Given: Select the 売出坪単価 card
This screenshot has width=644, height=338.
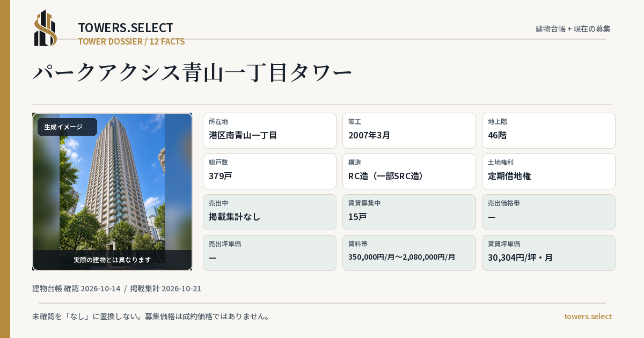Looking at the screenshot, I should (x=269, y=253).
